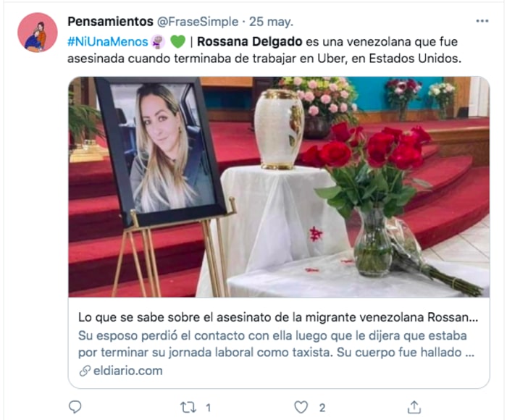Click the article preview photo
Viewport: 507px width, 420px height.
coord(279,187)
